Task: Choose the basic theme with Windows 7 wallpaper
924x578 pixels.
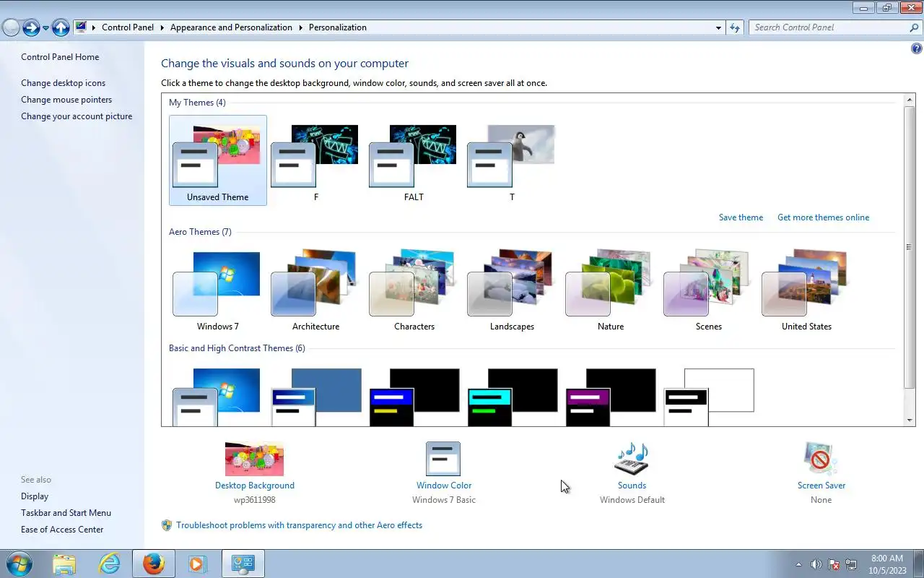Action: click(x=217, y=397)
